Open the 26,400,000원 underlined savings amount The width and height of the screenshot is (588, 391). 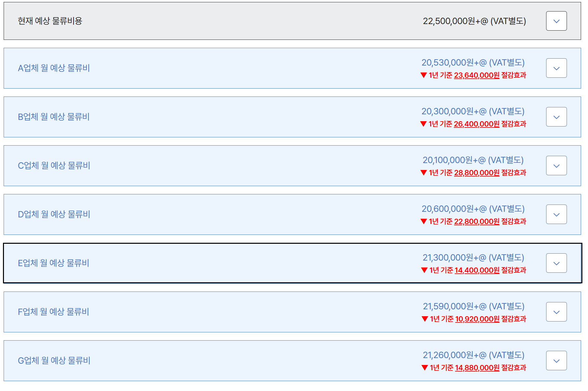click(x=476, y=124)
